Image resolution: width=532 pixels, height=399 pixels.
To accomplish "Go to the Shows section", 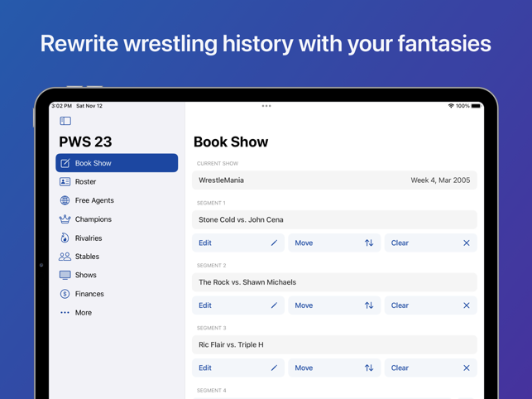I will (117, 275).
